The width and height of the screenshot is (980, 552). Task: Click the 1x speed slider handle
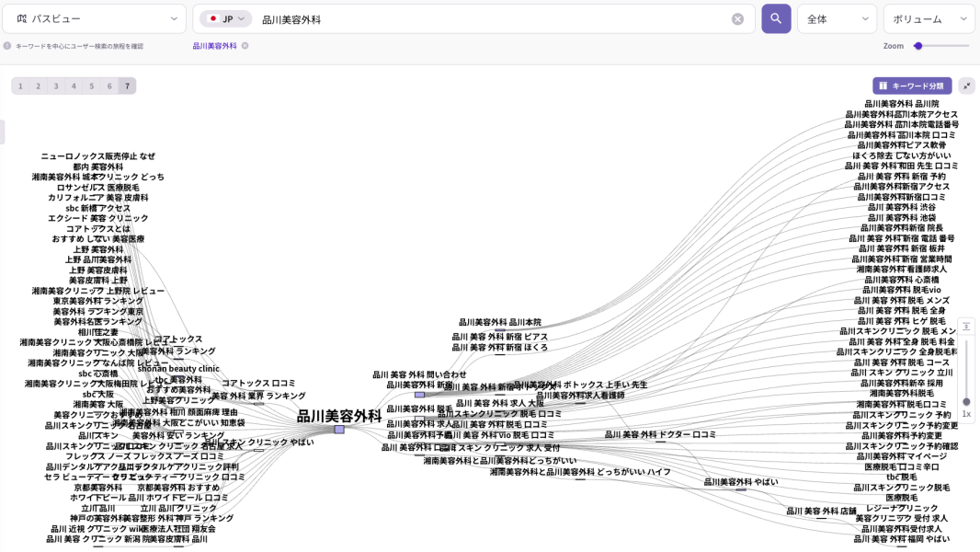(x=967, y=402)
